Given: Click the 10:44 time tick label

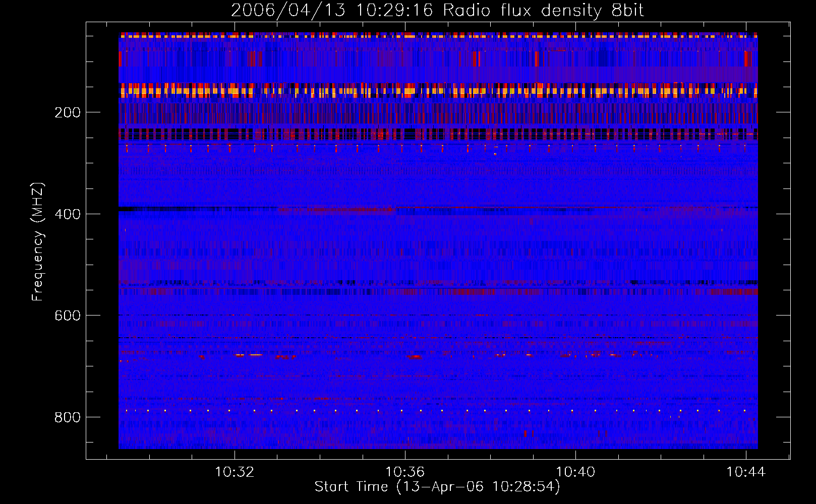Looking at the screenshot, I should tap(746, 472).
